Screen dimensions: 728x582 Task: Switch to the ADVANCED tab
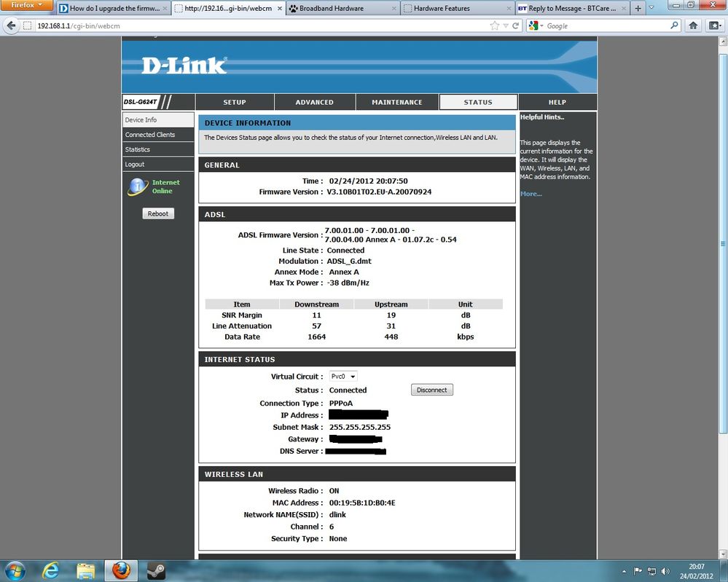[314, 102]
